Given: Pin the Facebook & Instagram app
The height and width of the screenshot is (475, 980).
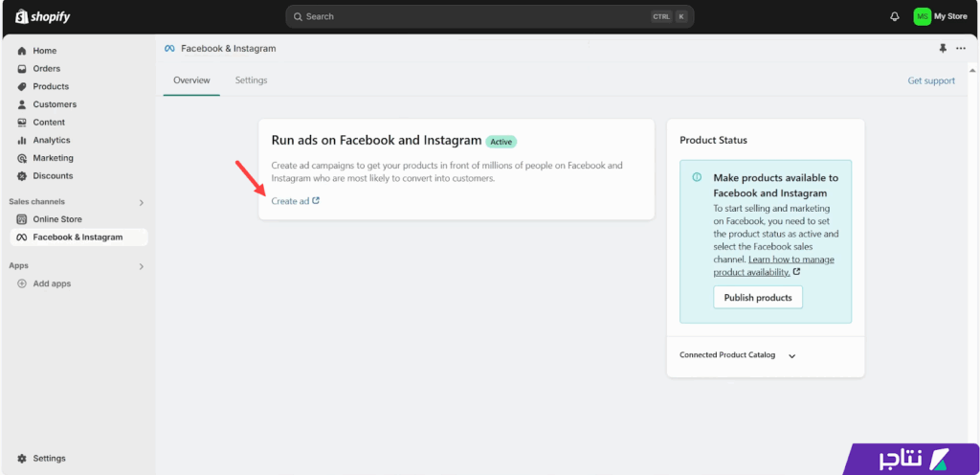Looking at the screenshot, I should [943, 48].
